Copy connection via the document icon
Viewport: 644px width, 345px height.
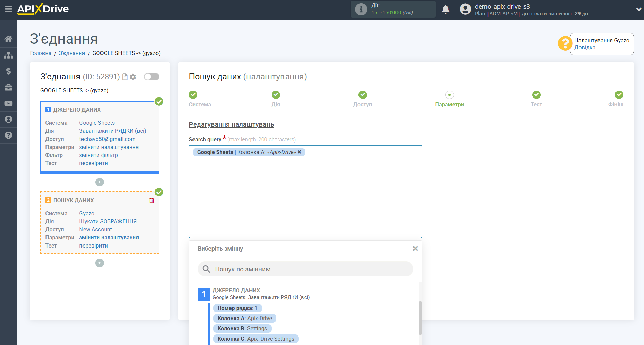click(125, 77)
